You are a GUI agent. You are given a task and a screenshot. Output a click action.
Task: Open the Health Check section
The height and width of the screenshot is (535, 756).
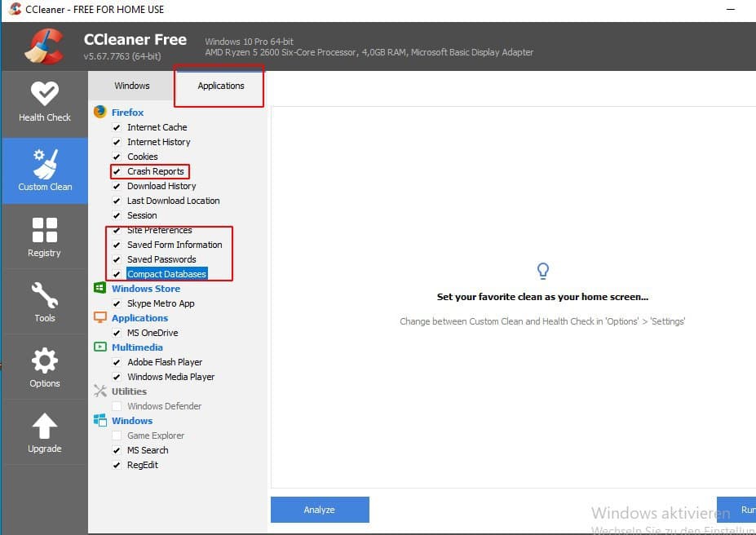click(45, 102)
